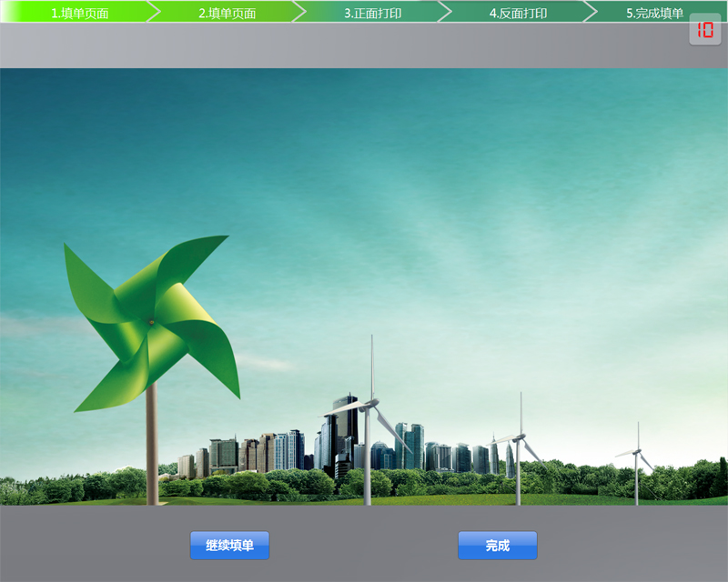Jump to the 5.完成填单 step
The height and width of the screenshot is (582, 728).
654,13
